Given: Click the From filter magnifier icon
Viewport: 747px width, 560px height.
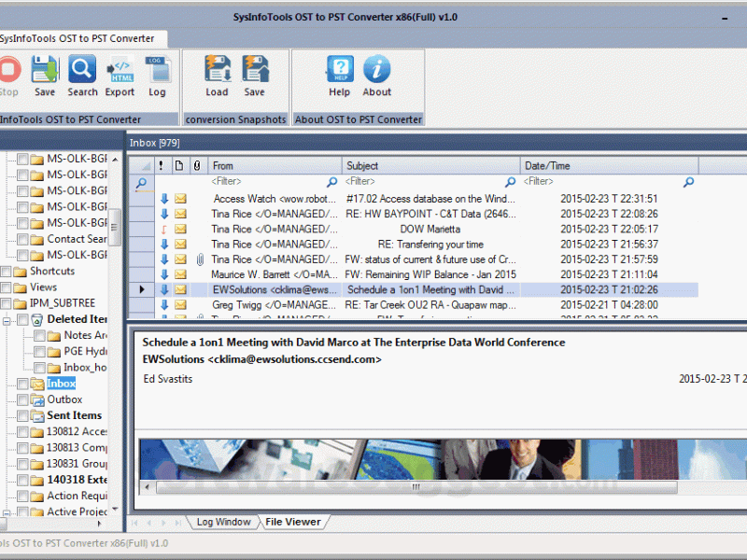Looking at the screenshot, I should pyautogui.click(x=332, y=181).
